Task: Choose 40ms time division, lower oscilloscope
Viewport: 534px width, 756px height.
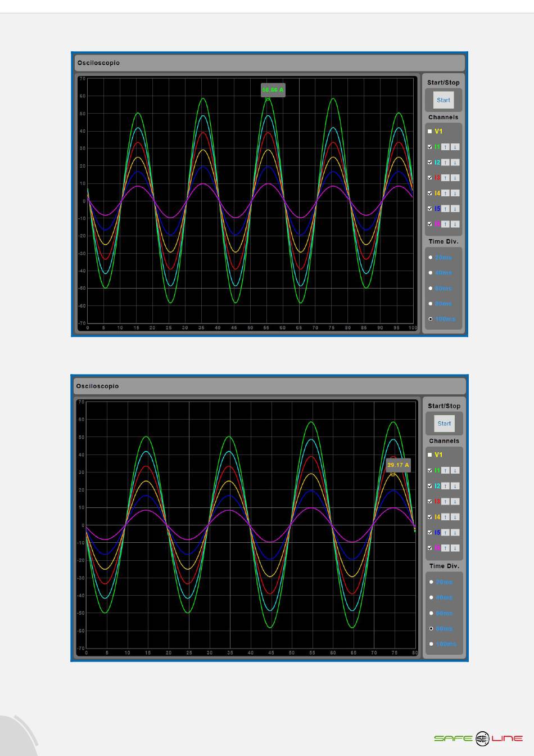Action: point(431,597)
